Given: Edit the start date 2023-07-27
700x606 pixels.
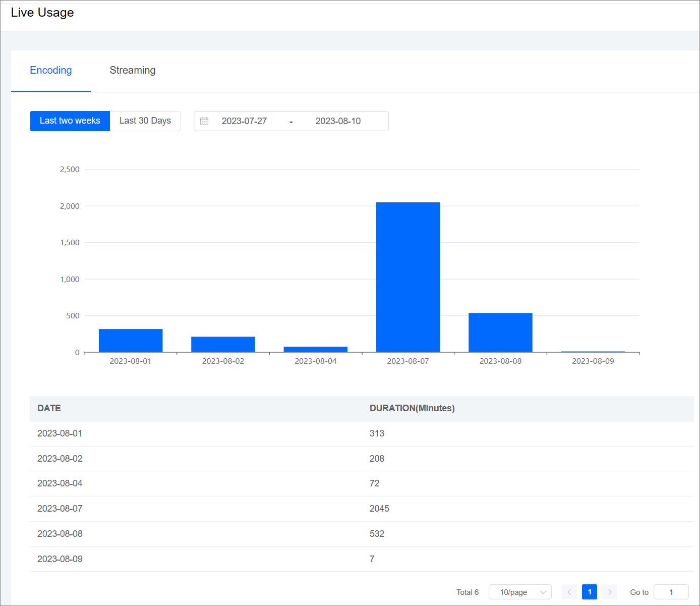Looking at the screenshot, I should [x=244, y=121].
